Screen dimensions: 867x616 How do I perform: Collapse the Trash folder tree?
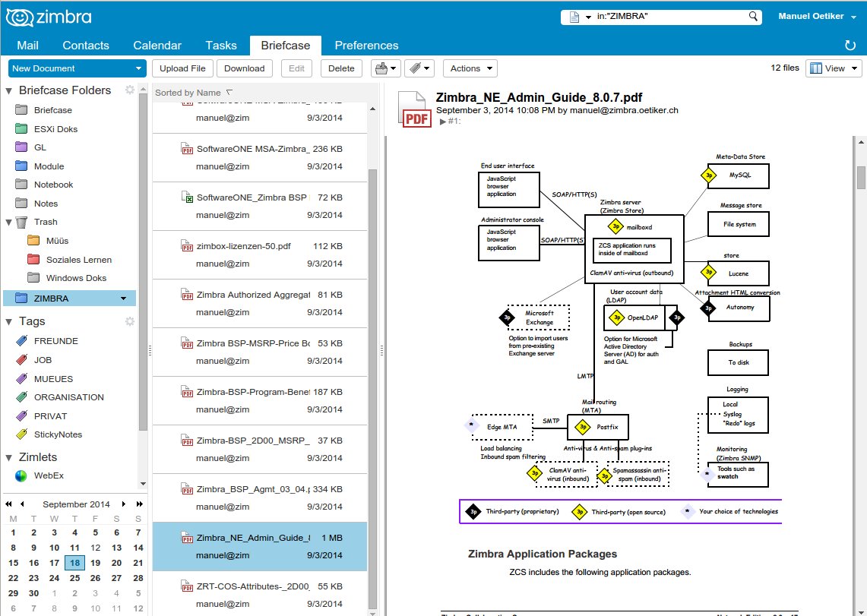coord(9,222)
